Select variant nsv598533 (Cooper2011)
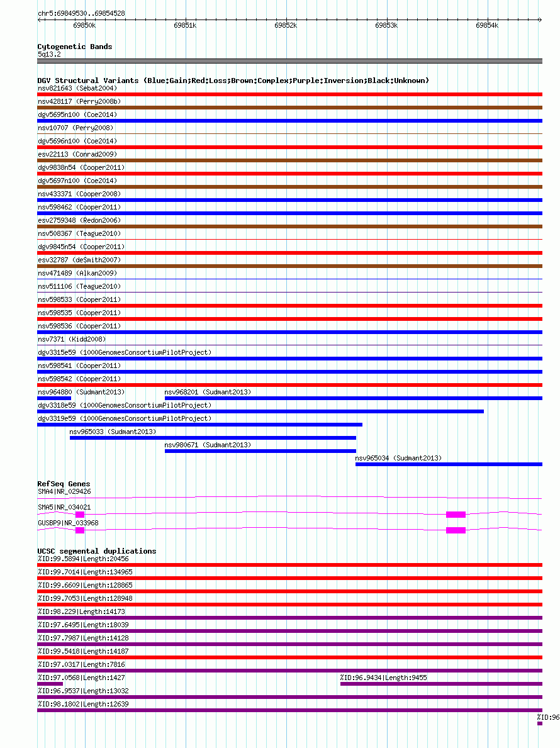The height and width of the screenshot is (748, 560). coord(79,299)
